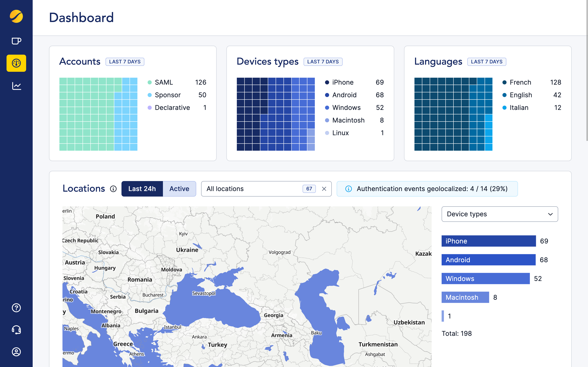Screen dimensions: 588x367
Task: Click the Languages Last 7 Days badge
Action: click(x=487, y=62)
